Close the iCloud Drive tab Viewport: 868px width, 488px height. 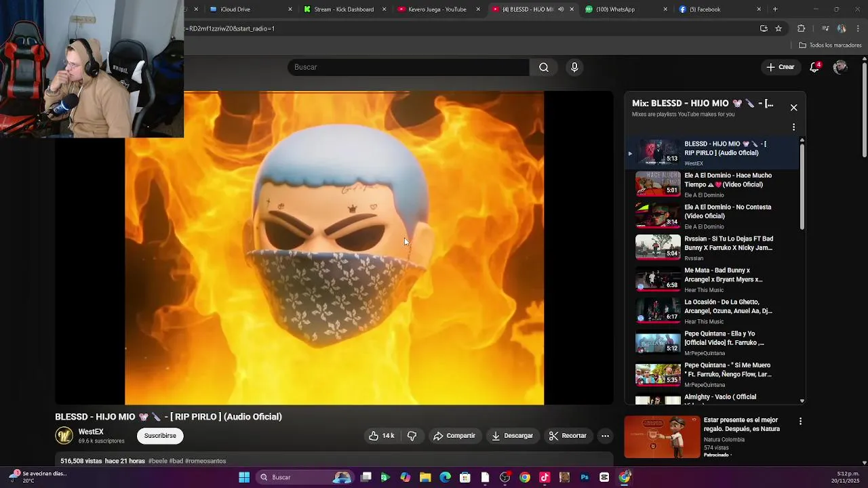click(290, 9)
